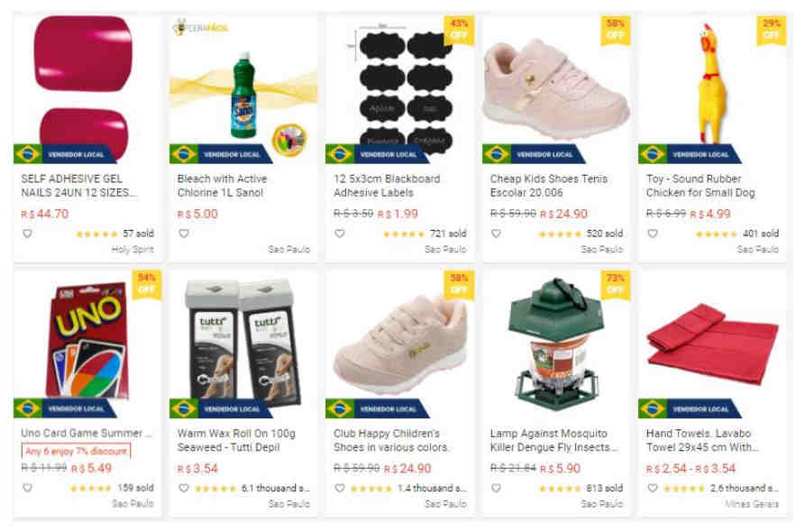Heart the Club Happy Children's Shoes
Viewport: 805px width, 532px height.
point(340,488)
